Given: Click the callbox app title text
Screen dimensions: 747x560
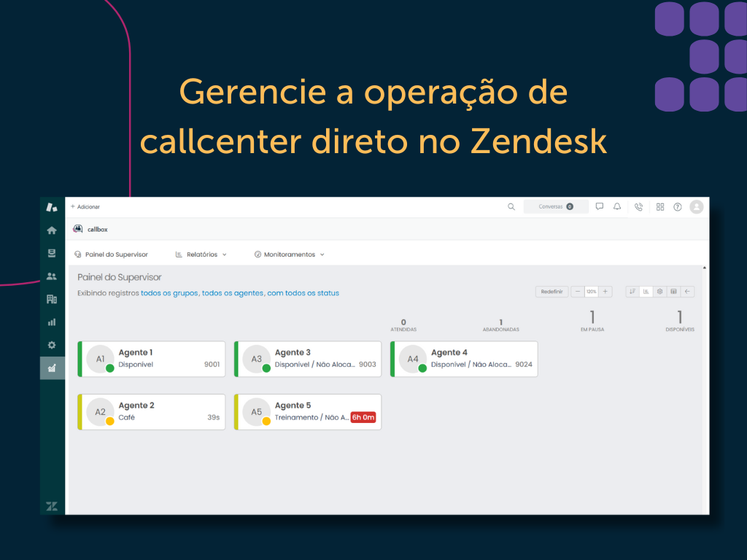Looking at the screenshot, I should coord(98,230).
